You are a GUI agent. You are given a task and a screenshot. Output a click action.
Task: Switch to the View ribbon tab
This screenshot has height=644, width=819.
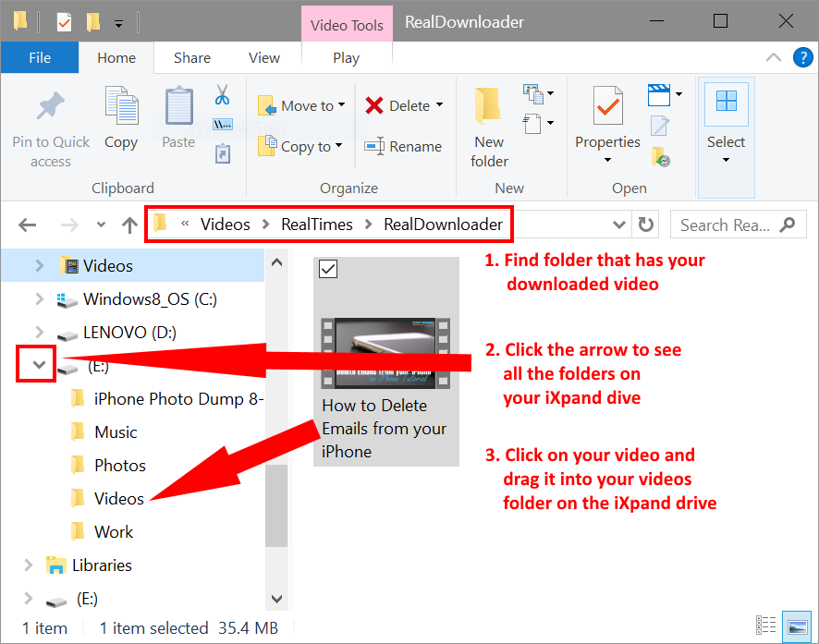point(264,58)
